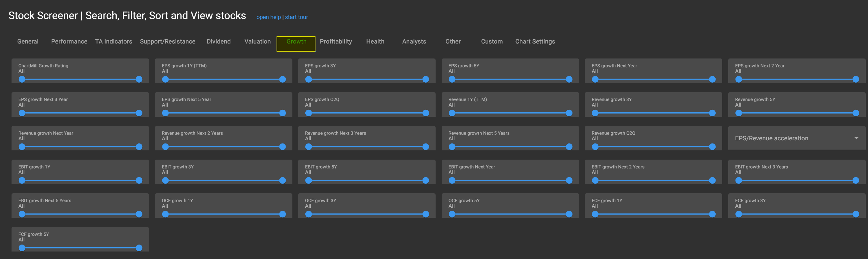Click the open help link
868x259 pixels.
tap(268, 17)
